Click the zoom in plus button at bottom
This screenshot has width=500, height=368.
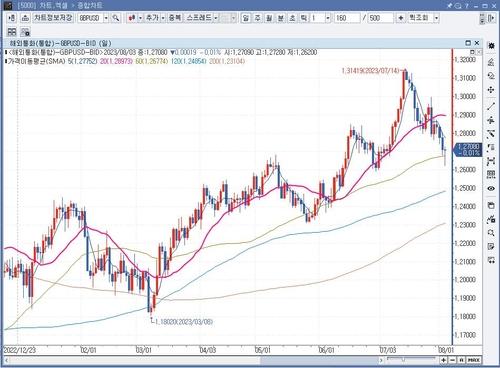tap(443, 360)
